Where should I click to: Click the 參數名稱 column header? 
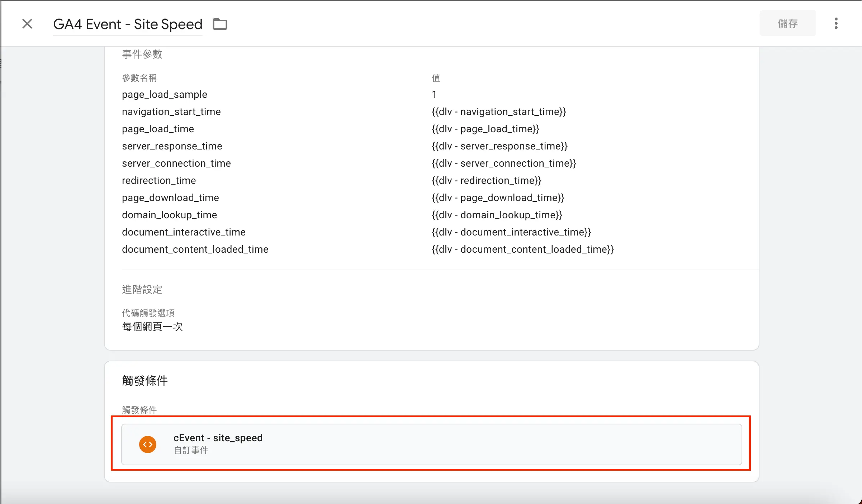pos(139,78)
